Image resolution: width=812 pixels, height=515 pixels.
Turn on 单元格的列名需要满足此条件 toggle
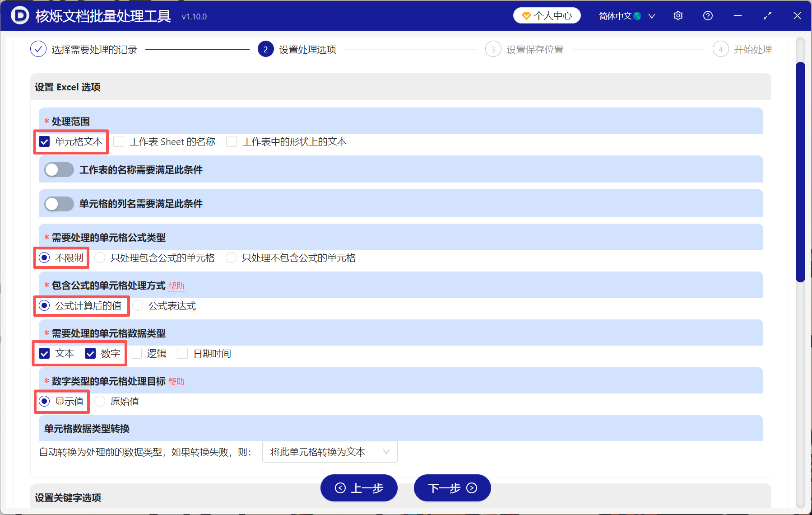click(x=58, y=204)
